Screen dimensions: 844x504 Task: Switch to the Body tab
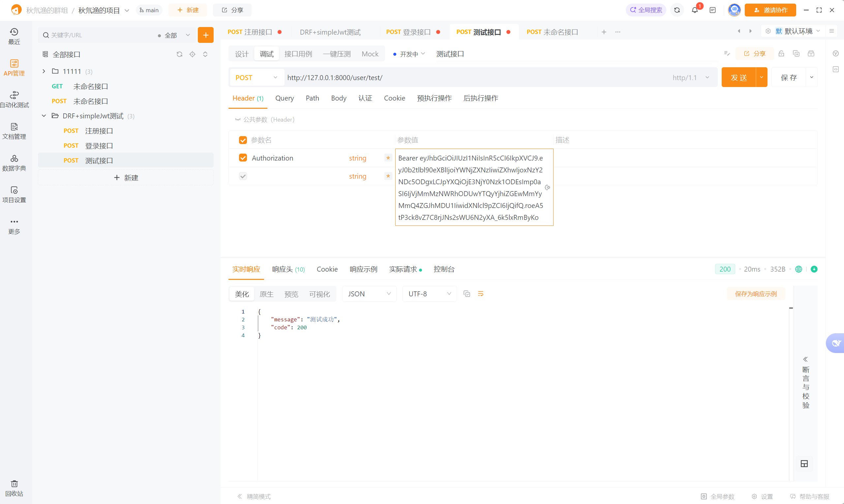coord(338,98)
